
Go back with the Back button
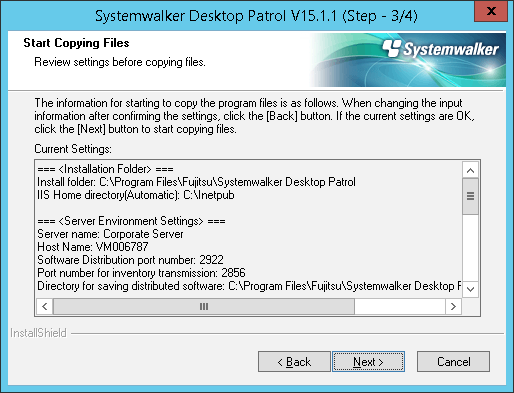[x=294, y=361]
